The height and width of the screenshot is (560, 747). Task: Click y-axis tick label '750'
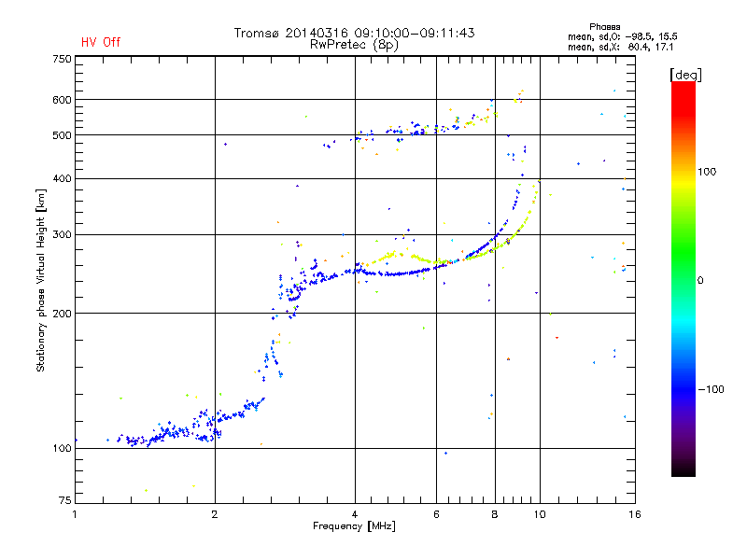click(x=63, y=59)
